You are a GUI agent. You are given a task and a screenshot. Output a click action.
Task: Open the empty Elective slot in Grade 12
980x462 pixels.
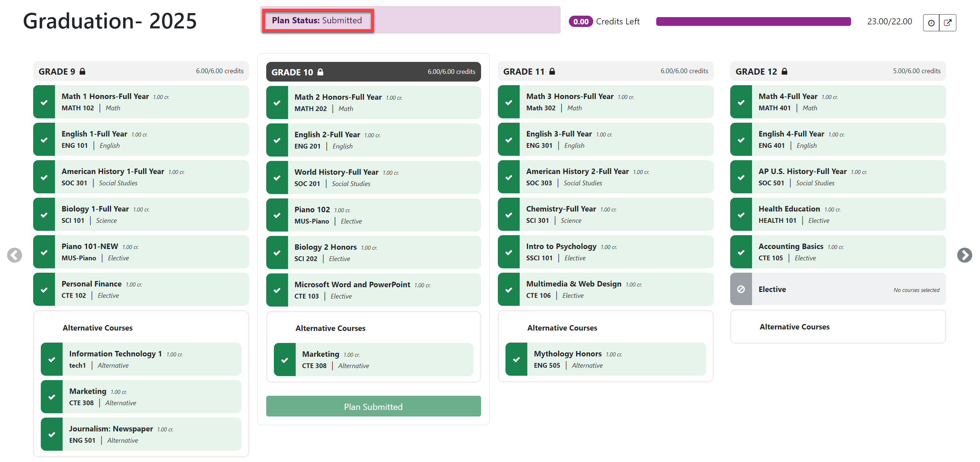click(x=838, y=289)
